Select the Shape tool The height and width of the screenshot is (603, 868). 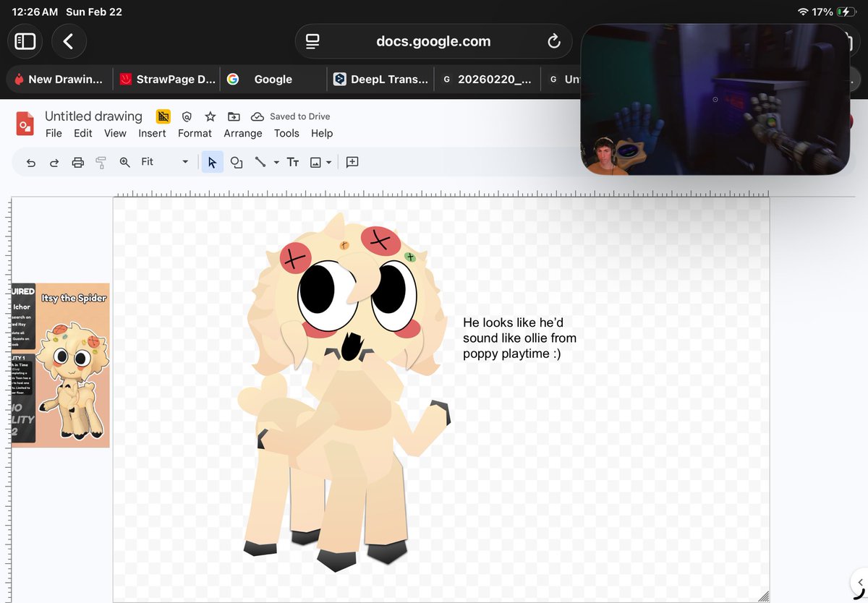click(237, 162)
